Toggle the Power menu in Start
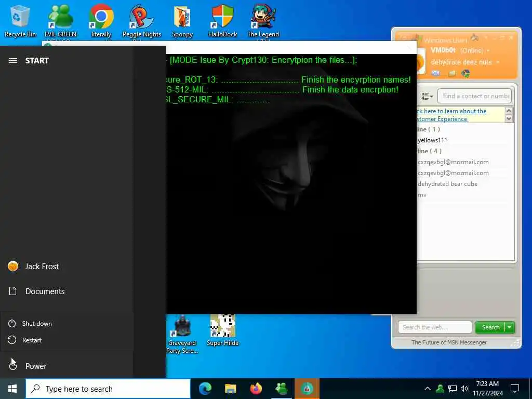 click(x=66, y=366)
